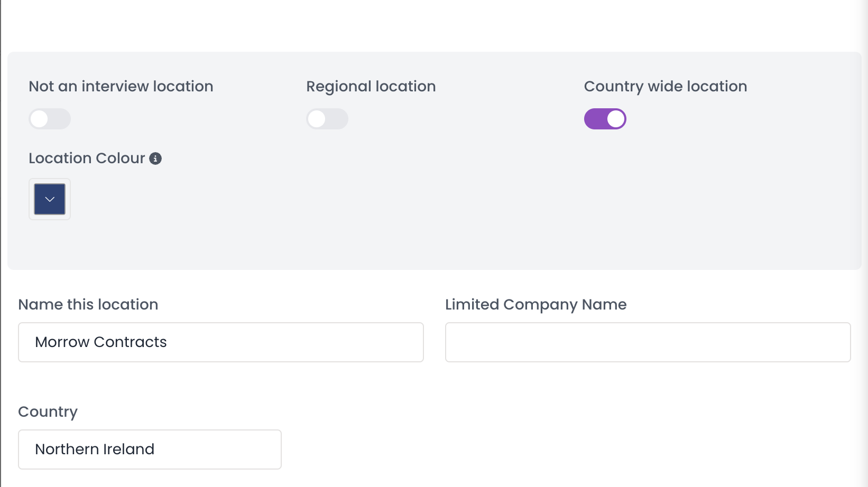Disable the Country wide location toggle
Screen dimensions: 868x487
605,119
